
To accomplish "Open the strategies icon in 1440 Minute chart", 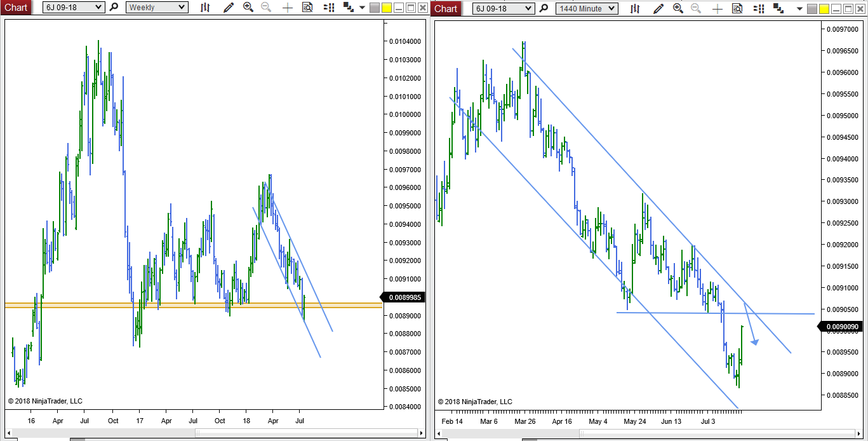I will pos(778,8).
